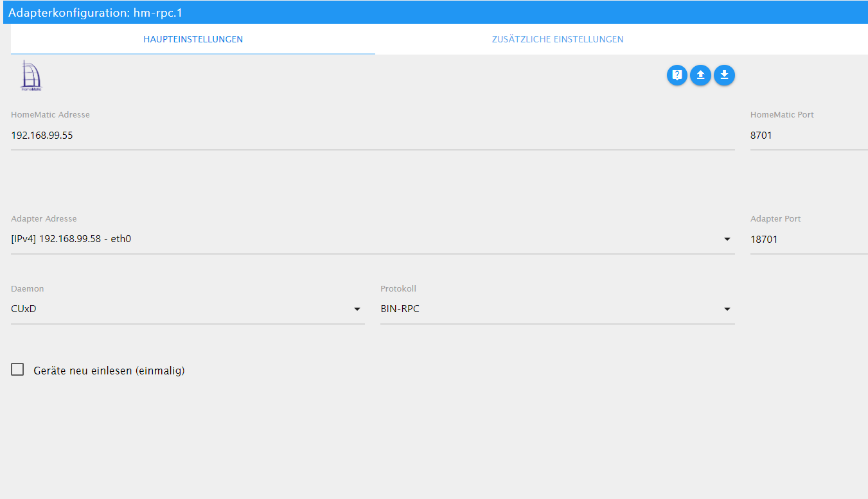Click the Adapter Adresse label
Screen dimensions: 868x499
click(x=44, y=219)
